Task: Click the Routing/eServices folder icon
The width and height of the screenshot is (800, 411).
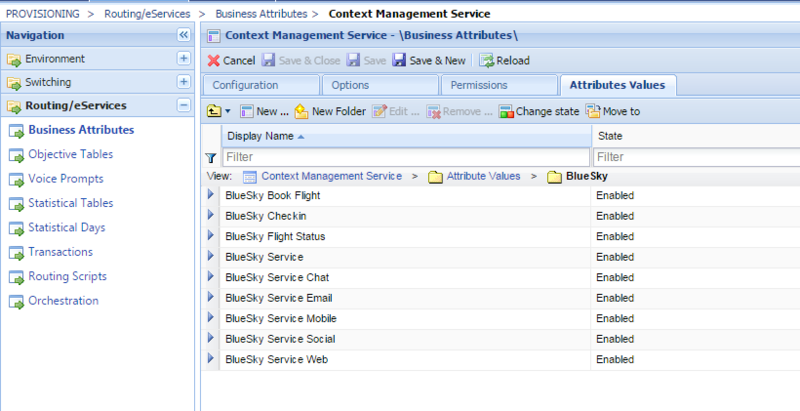Action: (14, 106)
